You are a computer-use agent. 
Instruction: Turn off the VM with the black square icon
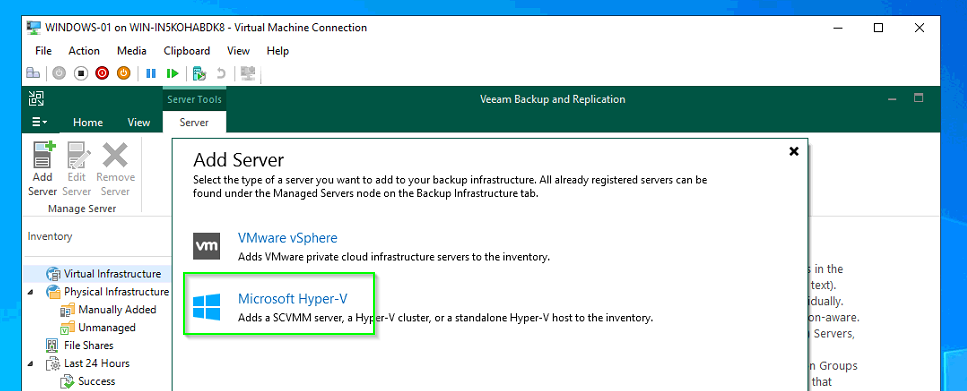80,73
